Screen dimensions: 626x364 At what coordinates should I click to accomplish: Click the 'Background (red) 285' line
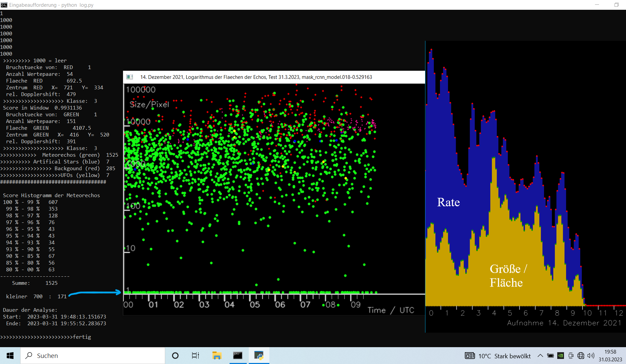pyautogui.click(x=58, y=169)
